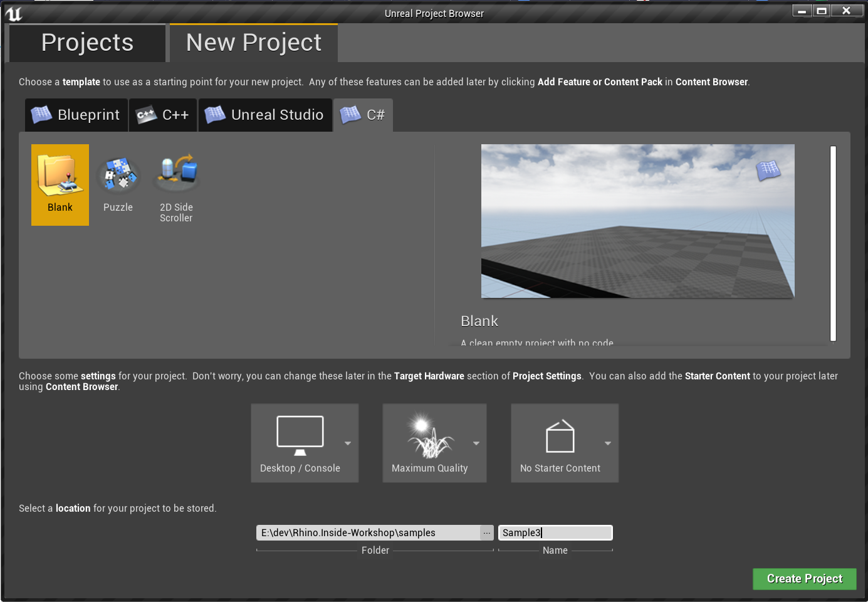Close the Unreal Project Browser window
Screen dimensions: 868x602
pos(846,11)
